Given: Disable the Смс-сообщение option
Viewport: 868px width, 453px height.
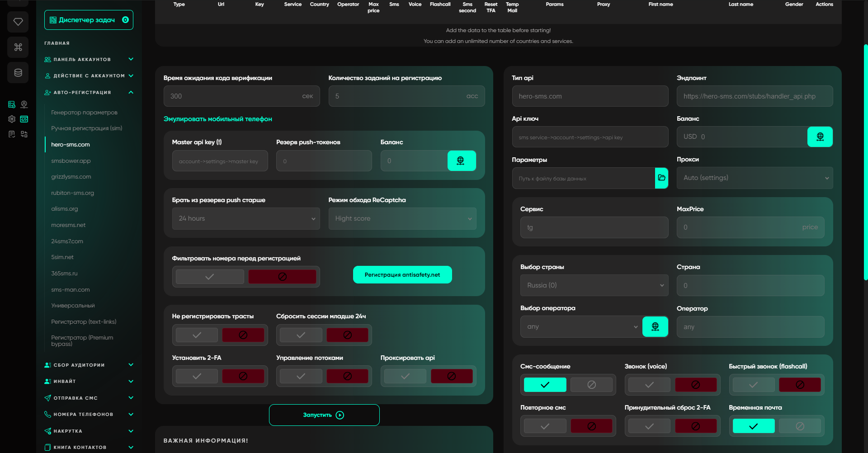Looking at the screenshot, I should point(591,385).
